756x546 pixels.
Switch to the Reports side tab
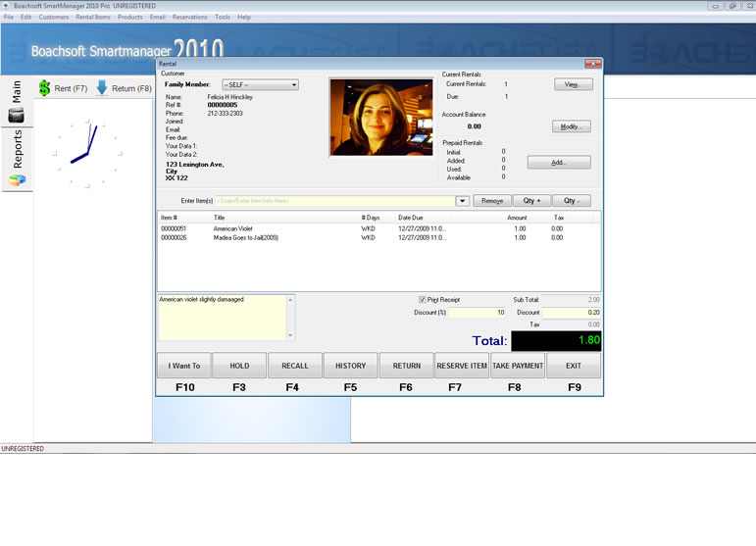[17, 150]
